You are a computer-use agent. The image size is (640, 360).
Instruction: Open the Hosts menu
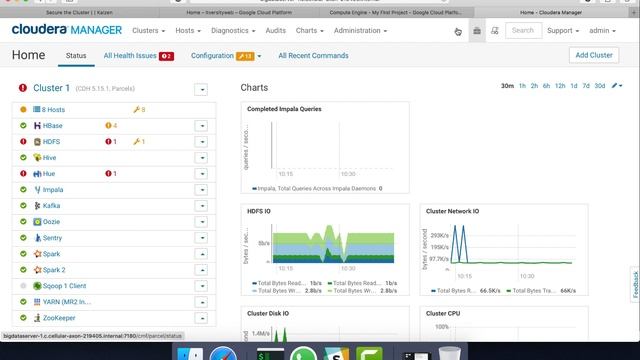click(188, 31)
